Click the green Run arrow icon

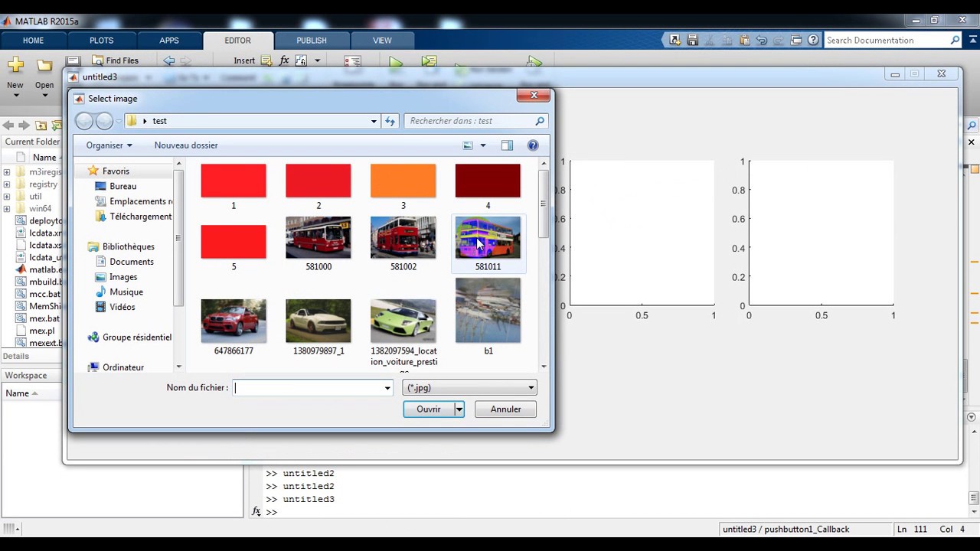tap(395, 63)
